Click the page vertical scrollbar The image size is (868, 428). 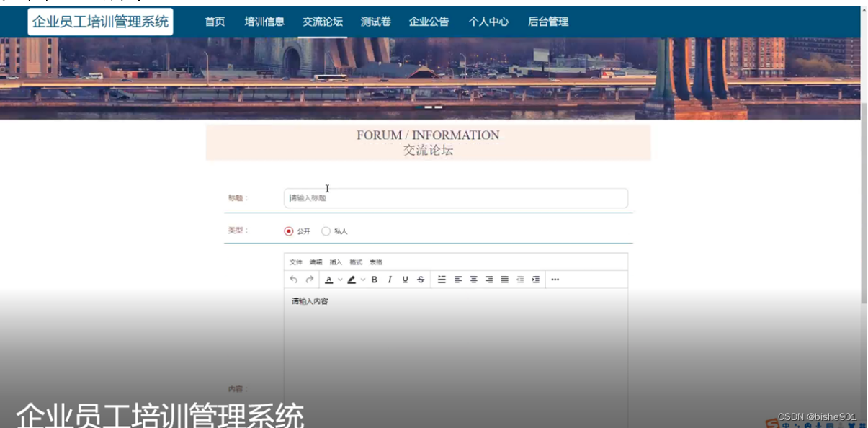(864, 202)
